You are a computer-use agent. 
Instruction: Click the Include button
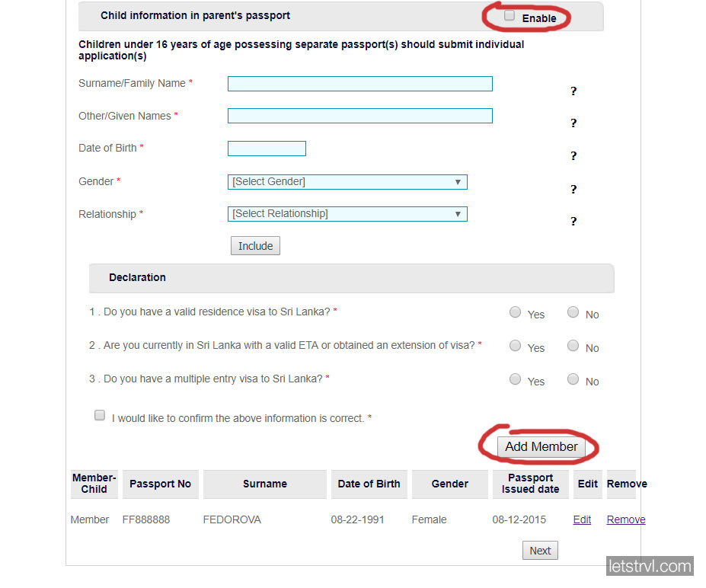(255, 246)
